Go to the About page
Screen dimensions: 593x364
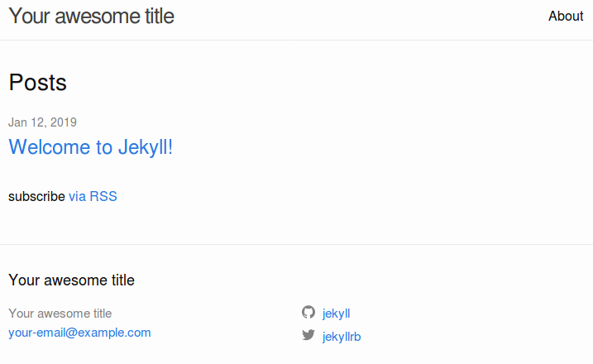566,17
